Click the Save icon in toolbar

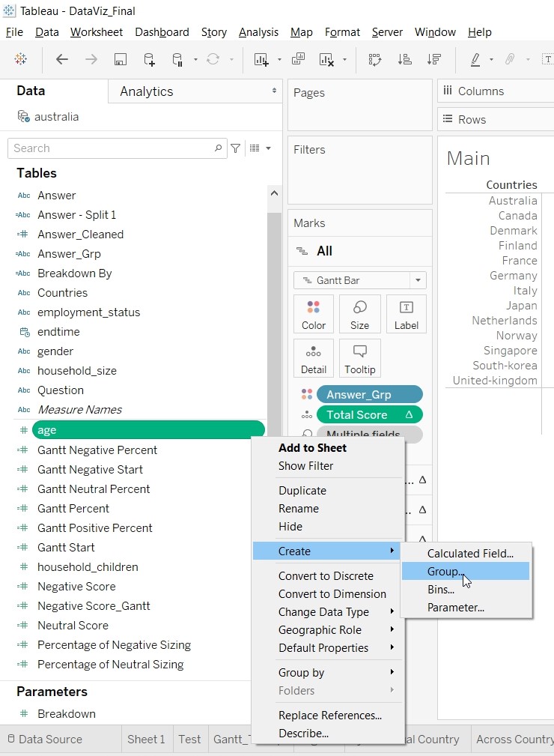(120, 59)
